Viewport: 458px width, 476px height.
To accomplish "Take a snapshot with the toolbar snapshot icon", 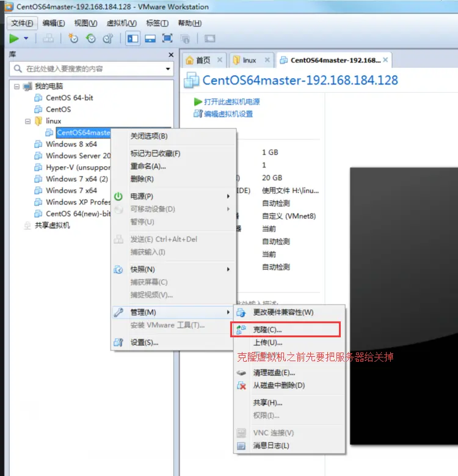I will [x=73, y=38].
